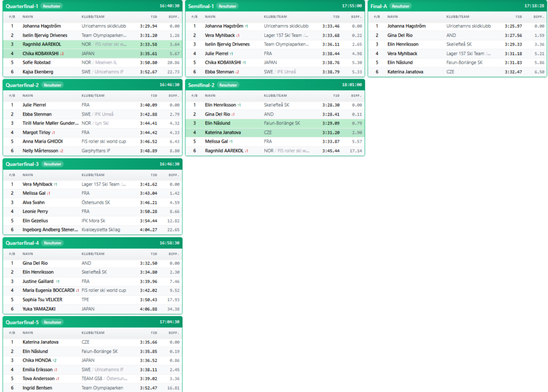Open Resultater for Quarterfinal-5
The width and height of the screenshot is (548, 392).
[52, 322]
